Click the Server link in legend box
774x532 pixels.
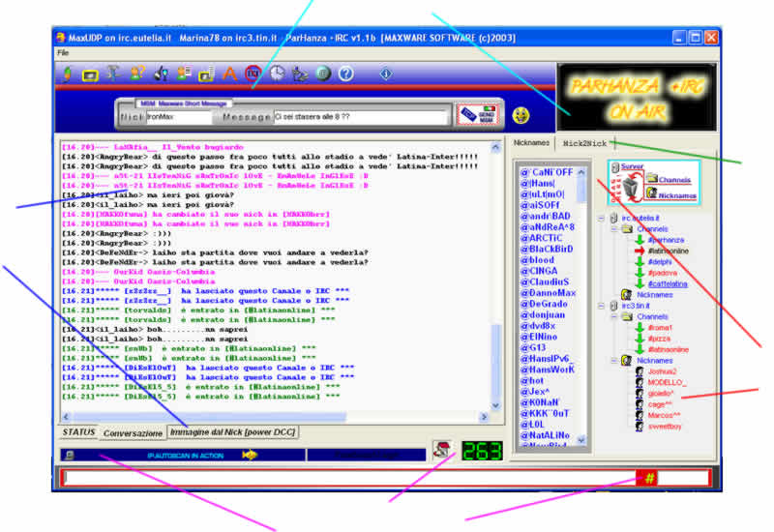(x=632, y=166)
